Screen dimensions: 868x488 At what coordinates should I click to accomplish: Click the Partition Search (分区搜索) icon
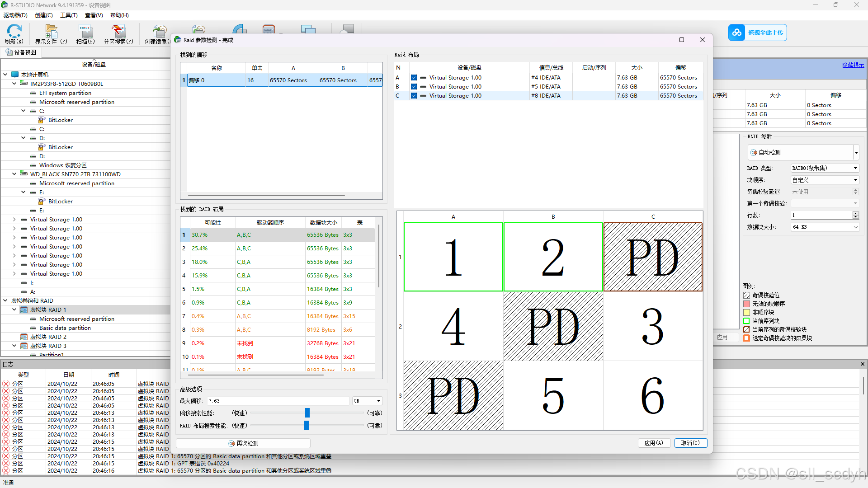(118, 32)
